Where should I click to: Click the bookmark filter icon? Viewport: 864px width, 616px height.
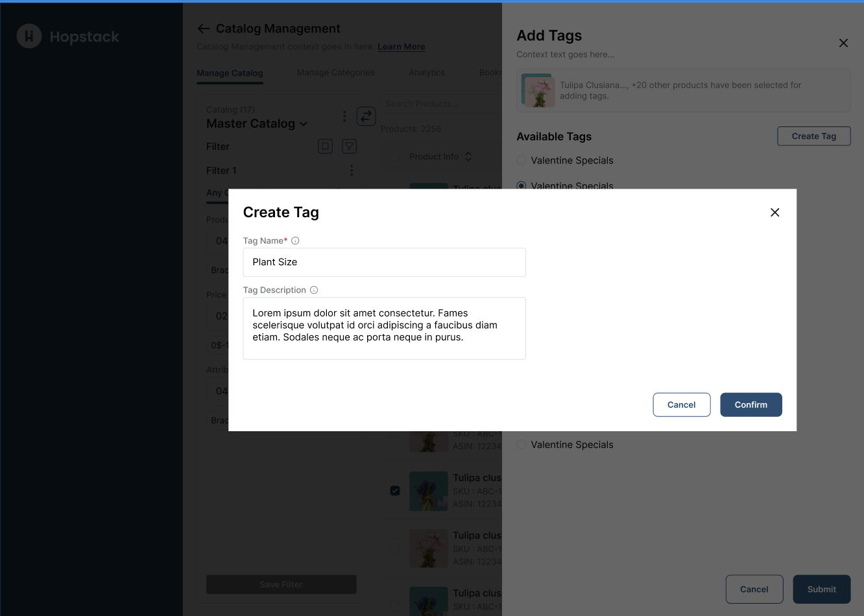point(326,147)
